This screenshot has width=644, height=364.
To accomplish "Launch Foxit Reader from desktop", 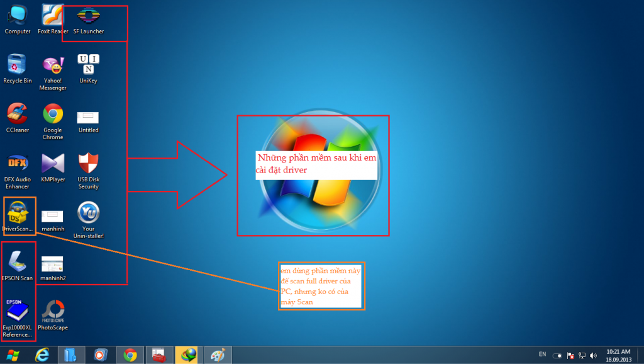I will pyautogui.click(x=53, y=20).
